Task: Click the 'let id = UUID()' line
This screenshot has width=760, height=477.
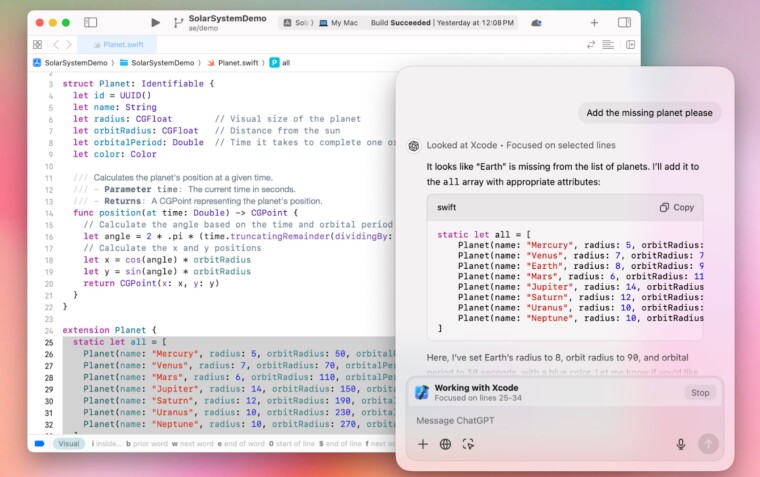Action: point(112,95)
